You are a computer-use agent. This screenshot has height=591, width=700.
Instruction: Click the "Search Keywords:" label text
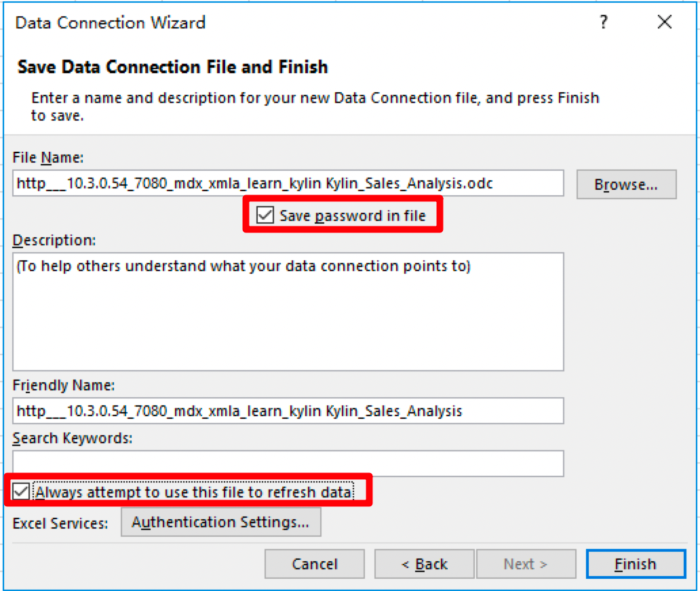[x=73, y=438]
